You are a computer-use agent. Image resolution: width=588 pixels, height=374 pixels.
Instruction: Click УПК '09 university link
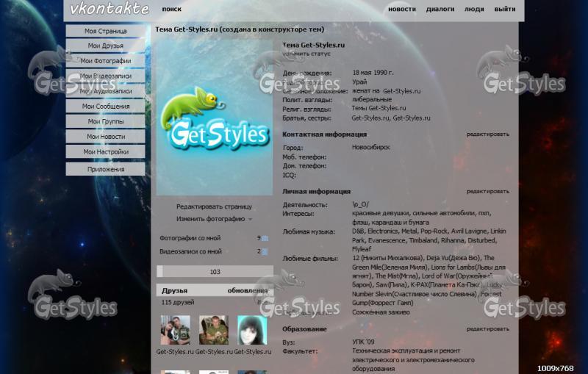(363, 342)
